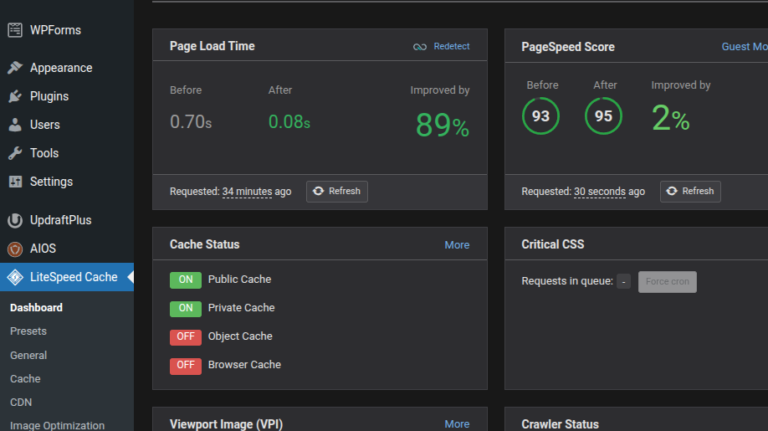Click the Redetect link
The image size is (768, 431).
click(x=452, y=46)
